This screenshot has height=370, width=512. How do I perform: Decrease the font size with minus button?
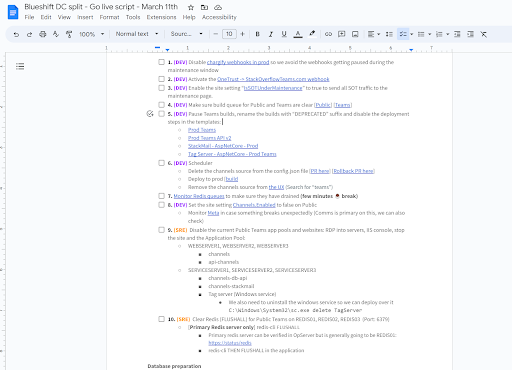[x=216, y=34]
